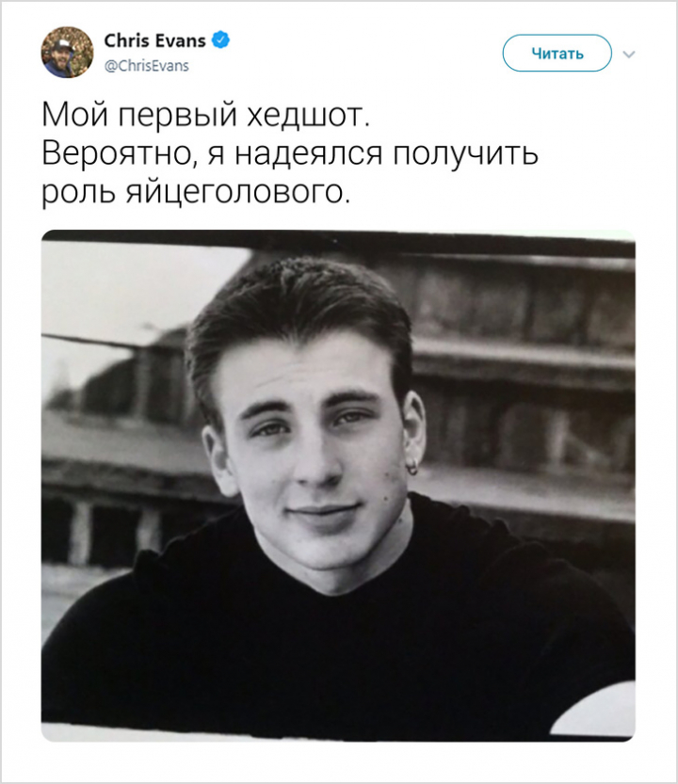Visit the @ChrisEvans handle link
678x784 pixels.
tap(146, 66)
